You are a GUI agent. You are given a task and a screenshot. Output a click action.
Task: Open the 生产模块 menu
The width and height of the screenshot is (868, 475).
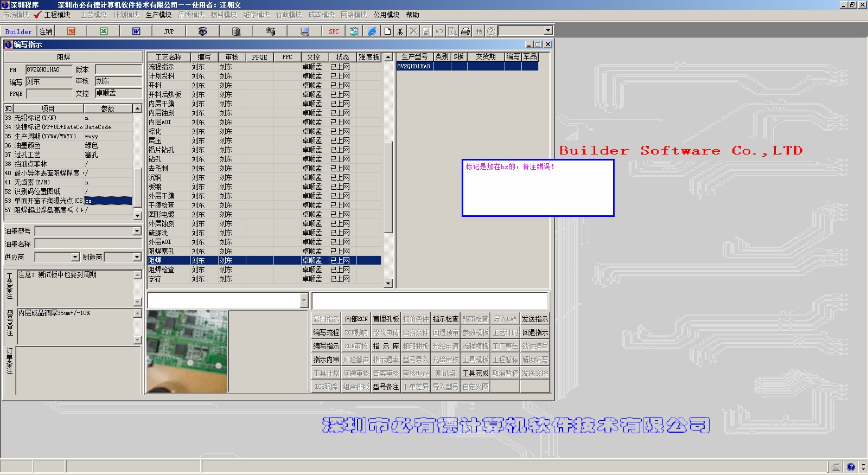[x=158, y=15]
